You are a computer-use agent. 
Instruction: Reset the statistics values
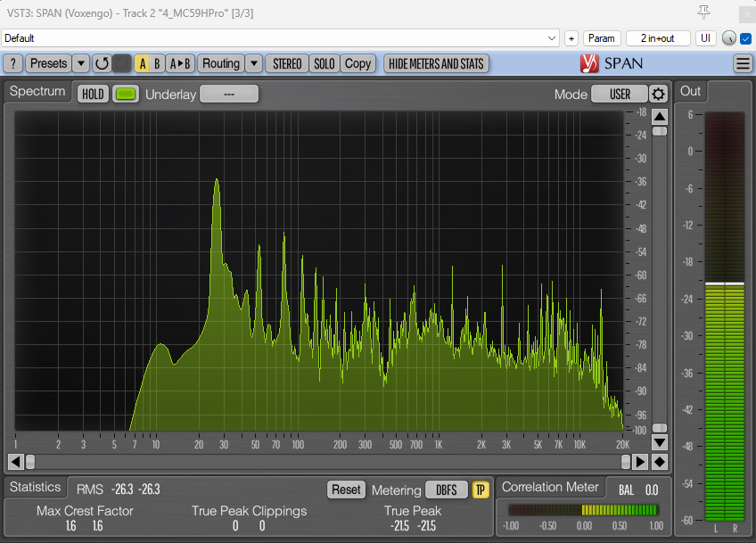pyautogui.click(x=346, y=490)
